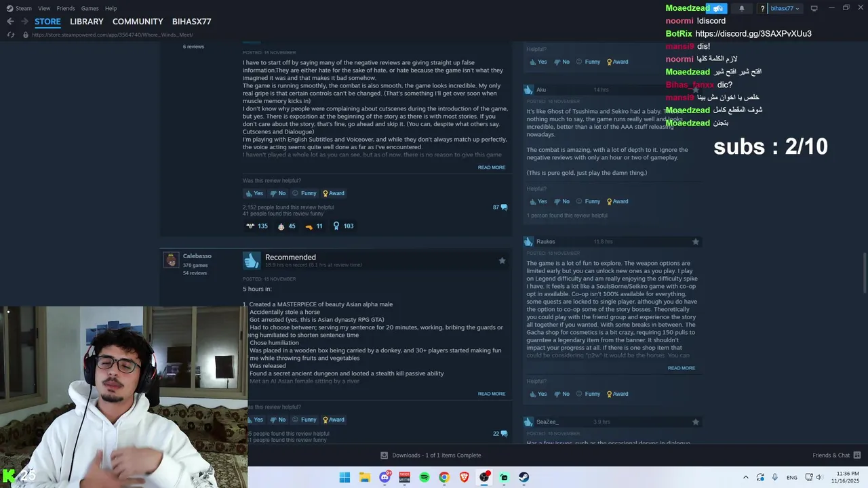Viewport: 868px width, 488px height.
Task: Click the award reaction with count 11
Action: pos(313,226)
